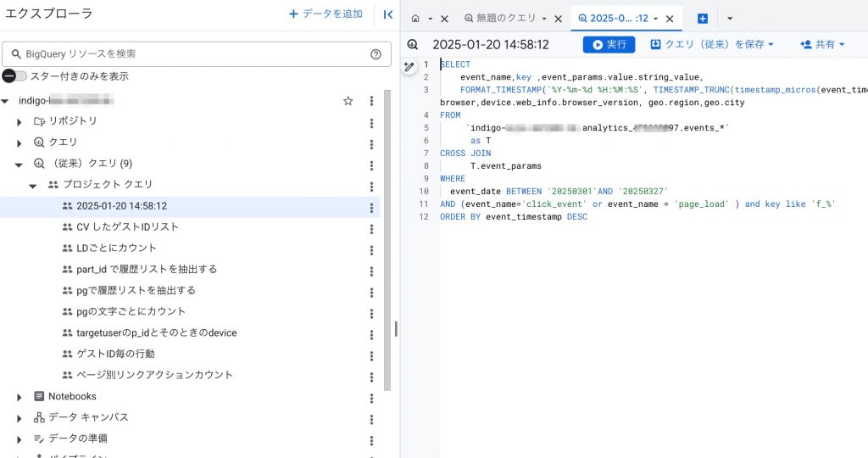Click the query title 2025-01-20 14:58:12
This screenshot has width=868, height=458.
pyautogui.click(x=491, y=45)
